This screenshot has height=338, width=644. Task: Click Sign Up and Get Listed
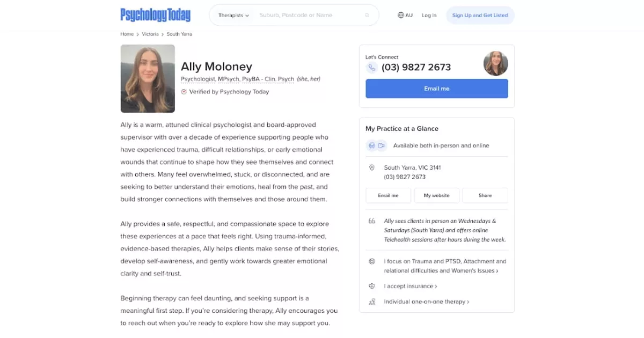480,16
